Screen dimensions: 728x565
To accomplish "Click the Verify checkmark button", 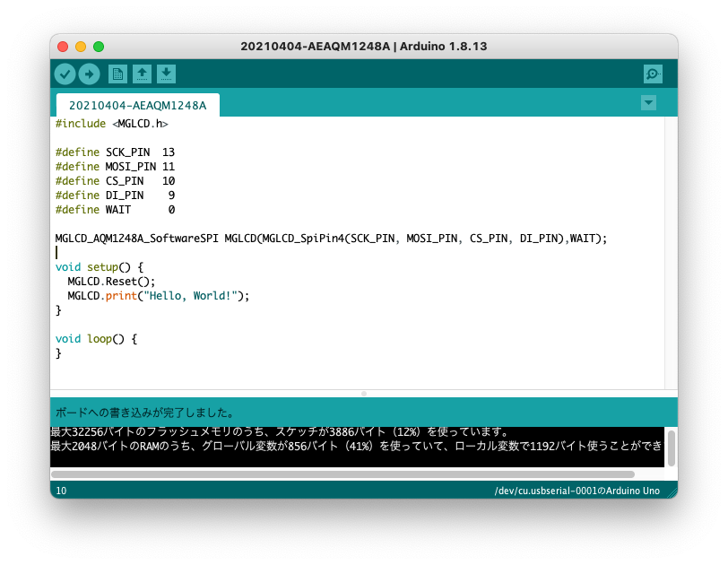I will point(65,74).
